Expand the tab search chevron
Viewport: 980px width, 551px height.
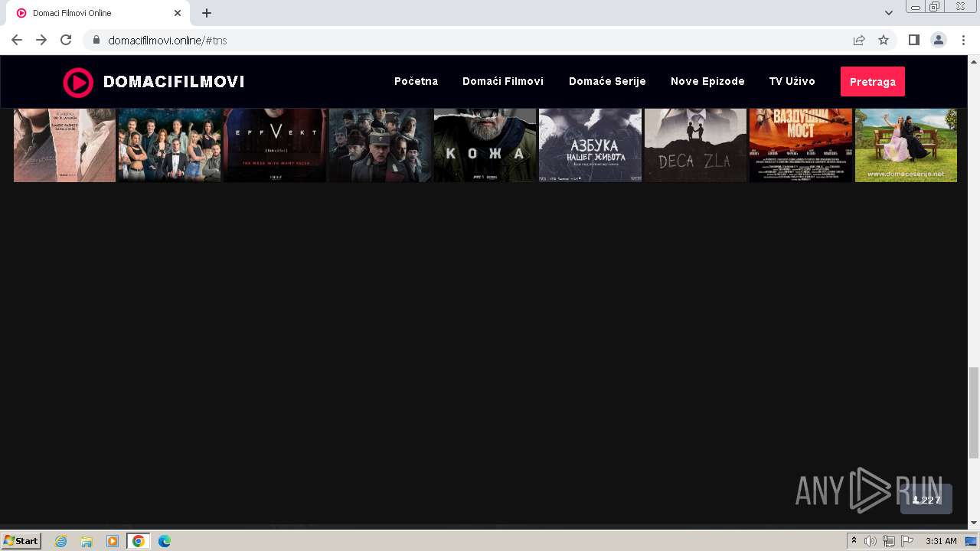(889, 13)
